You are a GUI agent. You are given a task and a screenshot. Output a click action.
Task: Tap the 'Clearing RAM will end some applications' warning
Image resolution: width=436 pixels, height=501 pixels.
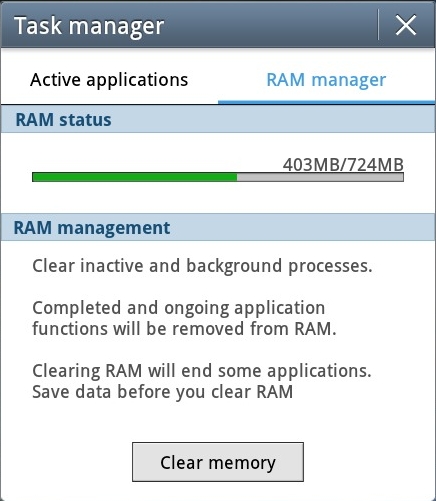point(202,371)
